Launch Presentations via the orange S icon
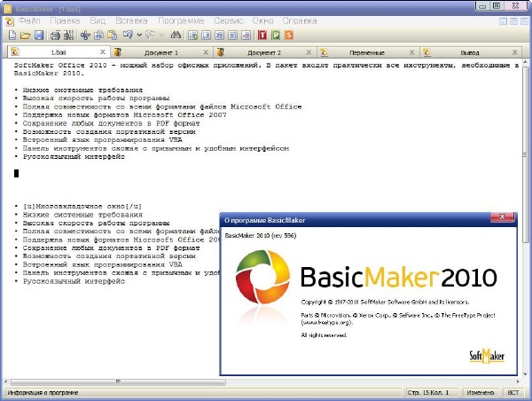The image size is (532, 401). [289, 35]
